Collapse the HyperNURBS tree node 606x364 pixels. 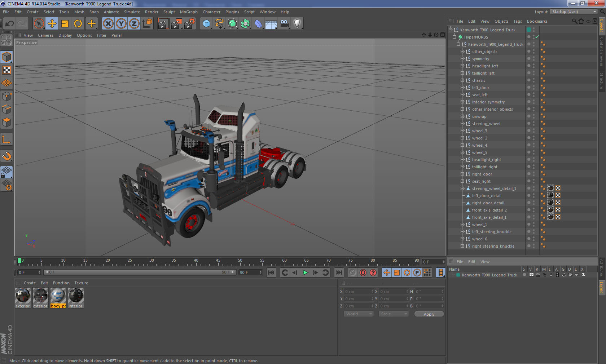454,37
